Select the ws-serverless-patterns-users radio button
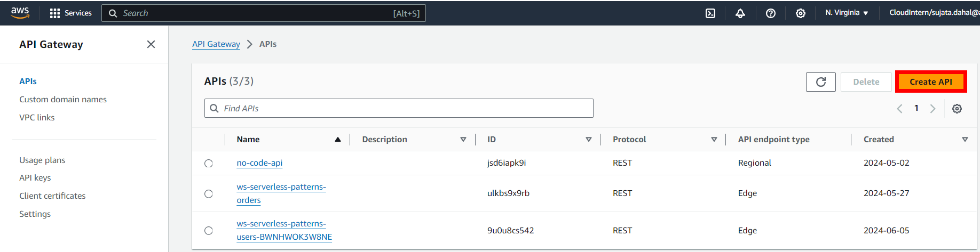The image size is (980, 252). click(x=209, y=231)
